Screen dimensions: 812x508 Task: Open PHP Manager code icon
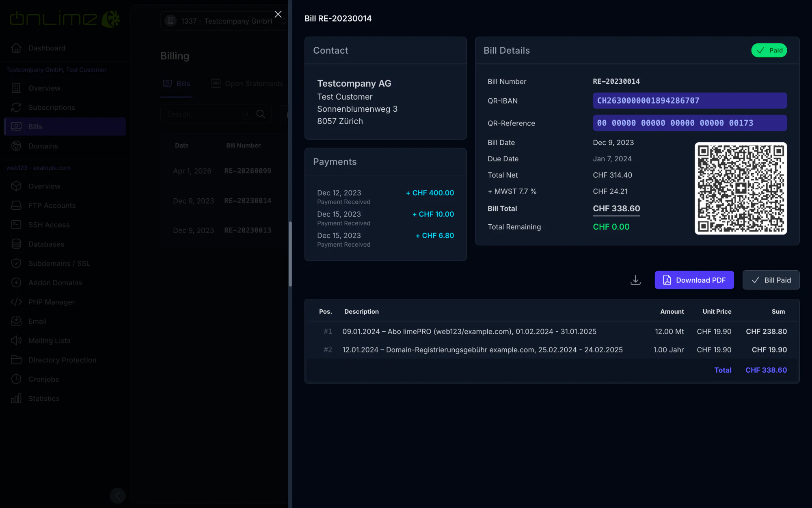(x=16, y=302)
